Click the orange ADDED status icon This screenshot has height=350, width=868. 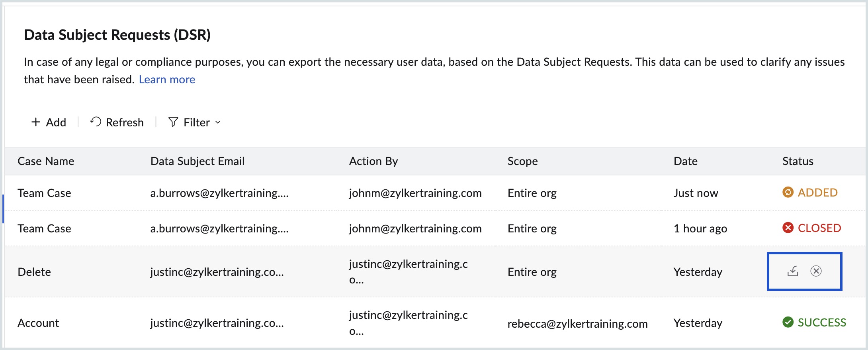pos(788,193)
